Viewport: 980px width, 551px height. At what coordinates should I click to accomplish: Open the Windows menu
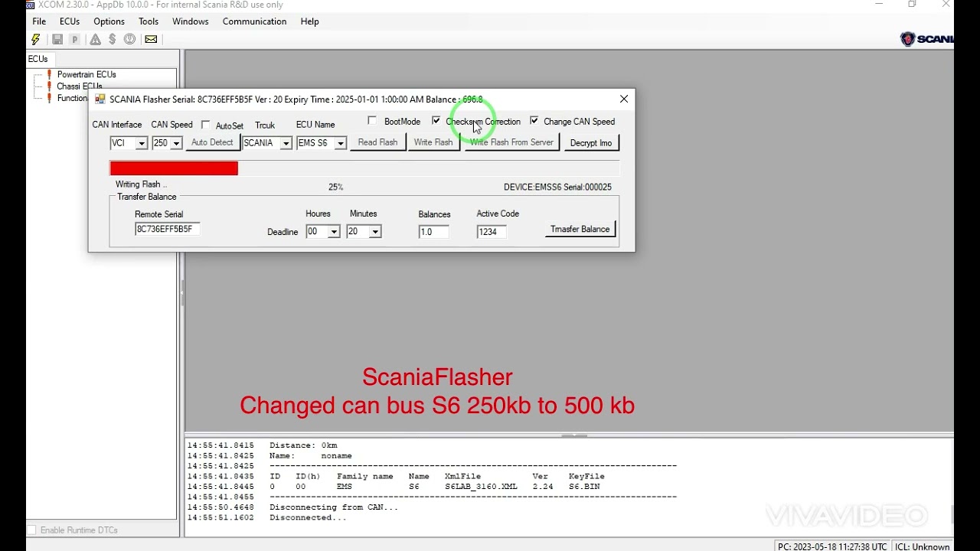191,21
